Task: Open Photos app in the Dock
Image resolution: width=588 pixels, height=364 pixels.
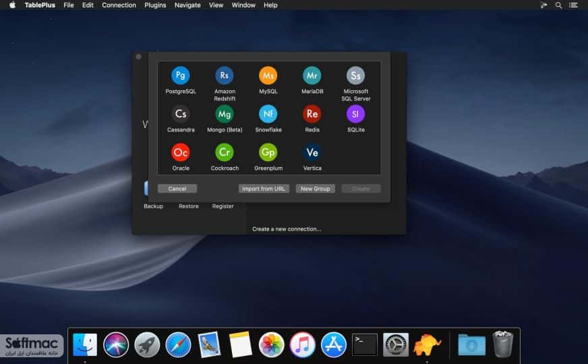Action: (271, 344)
